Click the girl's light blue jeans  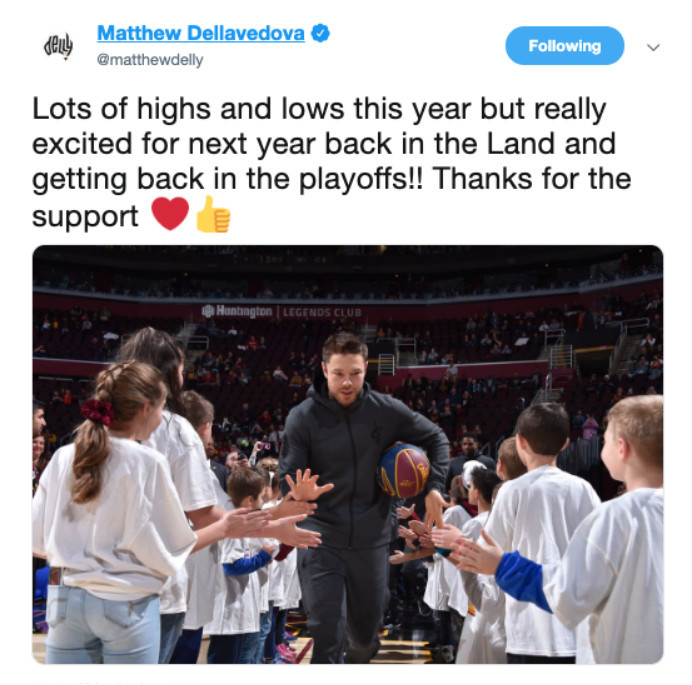point(102,624)
